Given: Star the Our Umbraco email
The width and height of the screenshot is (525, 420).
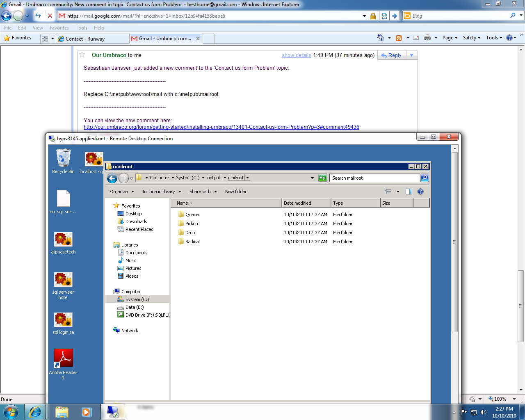Looking at the screenshot, I should click(82, 55).
